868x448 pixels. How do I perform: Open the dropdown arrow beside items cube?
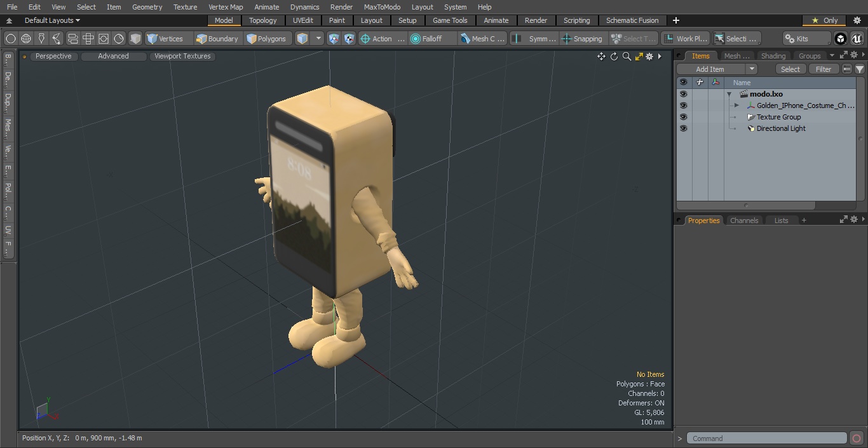(318, 39)
